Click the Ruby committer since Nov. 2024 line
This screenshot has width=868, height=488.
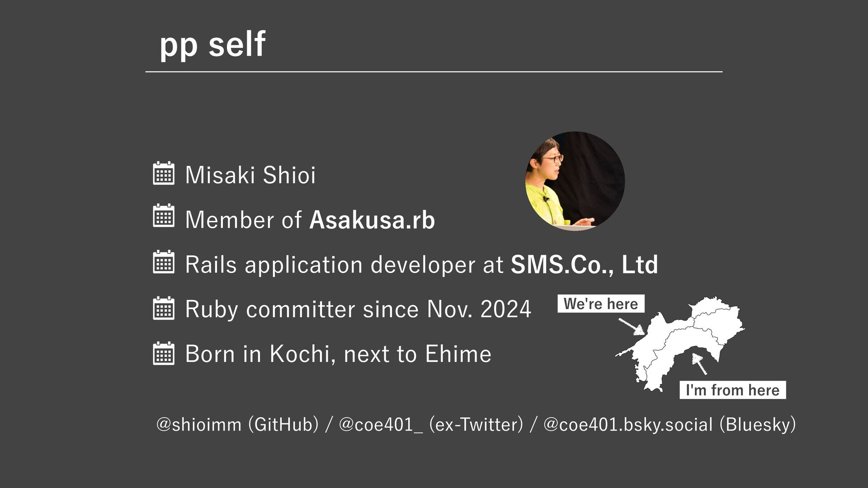point(358,310)
